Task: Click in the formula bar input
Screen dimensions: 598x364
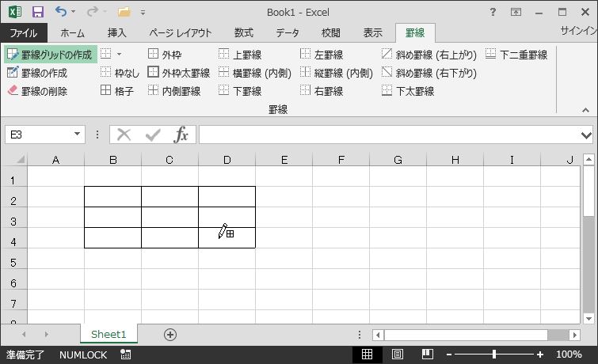Action: (x=389, y=135)
